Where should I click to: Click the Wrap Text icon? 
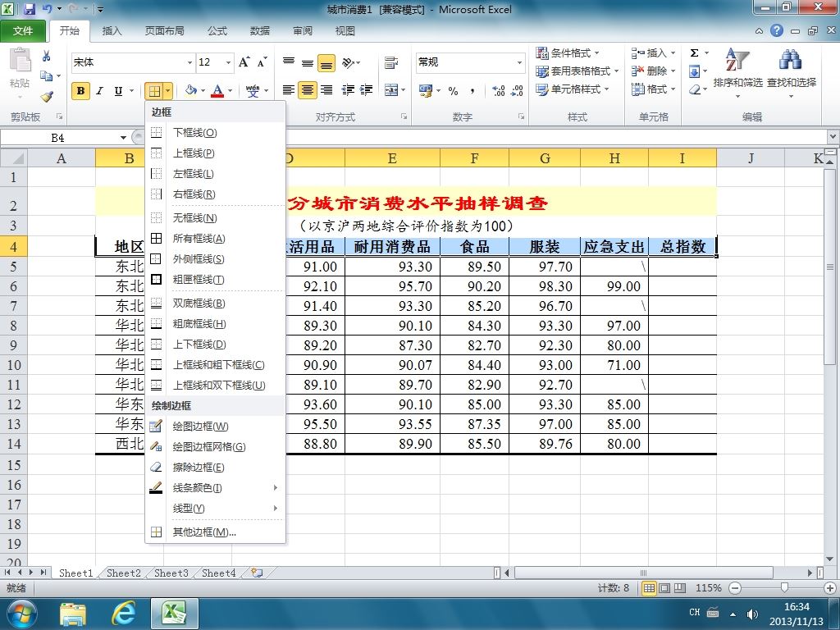point(391,62)
